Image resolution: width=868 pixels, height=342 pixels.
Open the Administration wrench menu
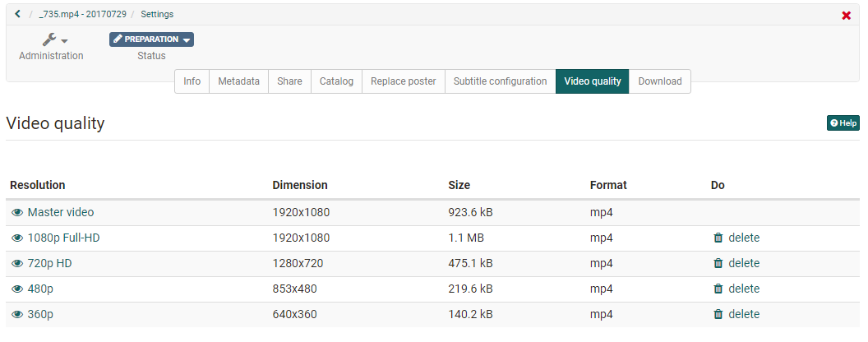click(53, 40)
